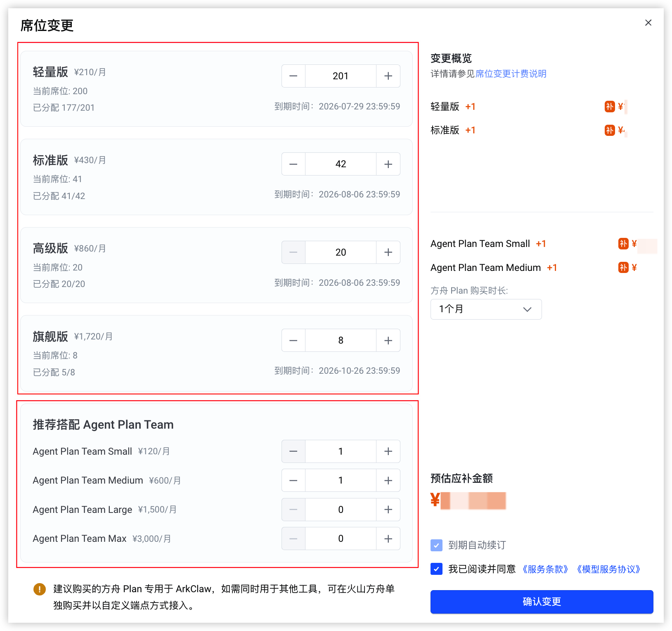Click 轻量版 seat number input field
The width and height of the screenshot is (672, 631).
tap(341, 76)
